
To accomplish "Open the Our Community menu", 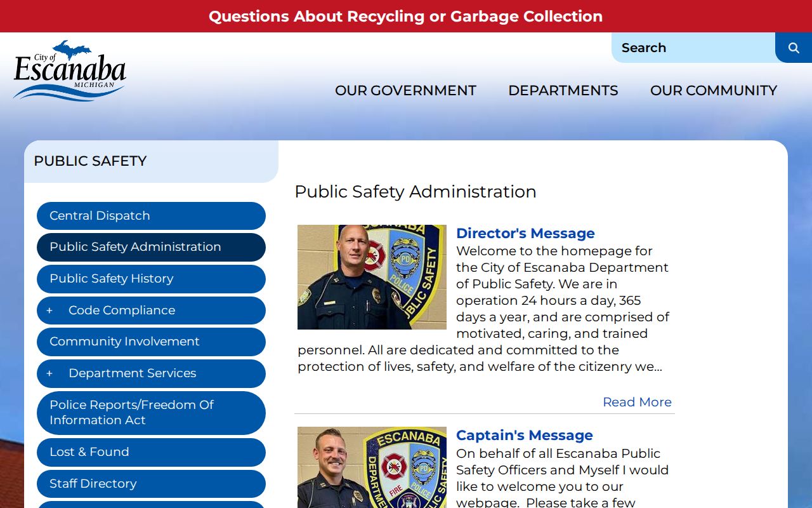I will coord(714,90).
